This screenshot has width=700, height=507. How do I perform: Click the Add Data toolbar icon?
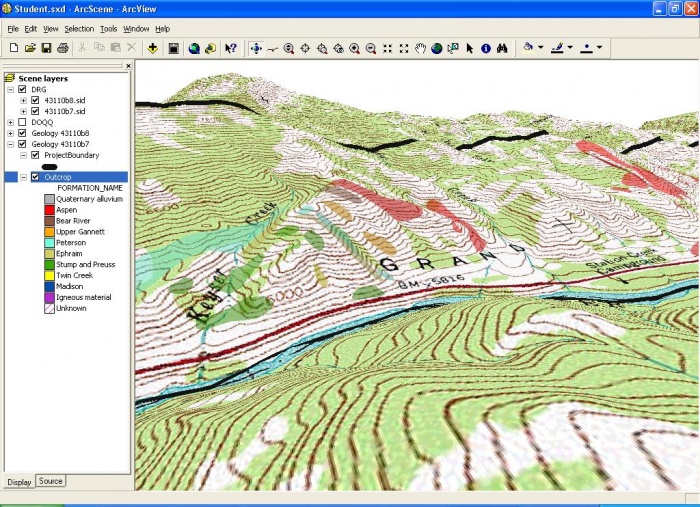click(152, 48)
